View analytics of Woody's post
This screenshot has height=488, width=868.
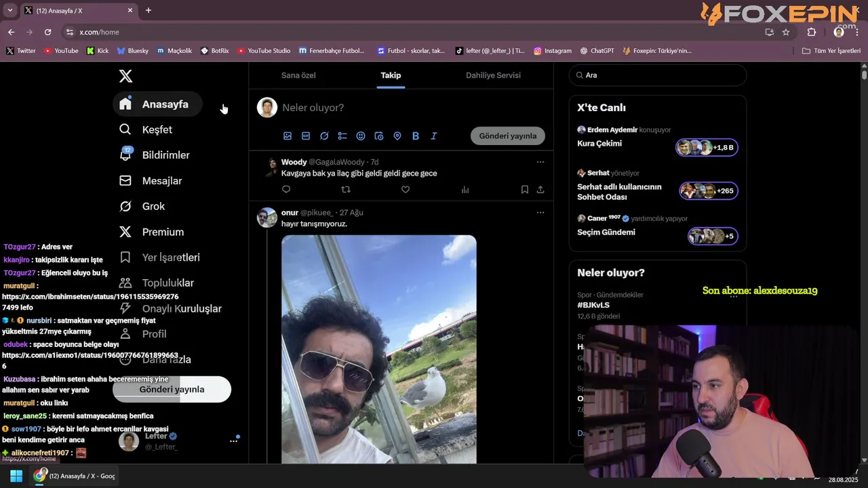click(x=465, y=190)
